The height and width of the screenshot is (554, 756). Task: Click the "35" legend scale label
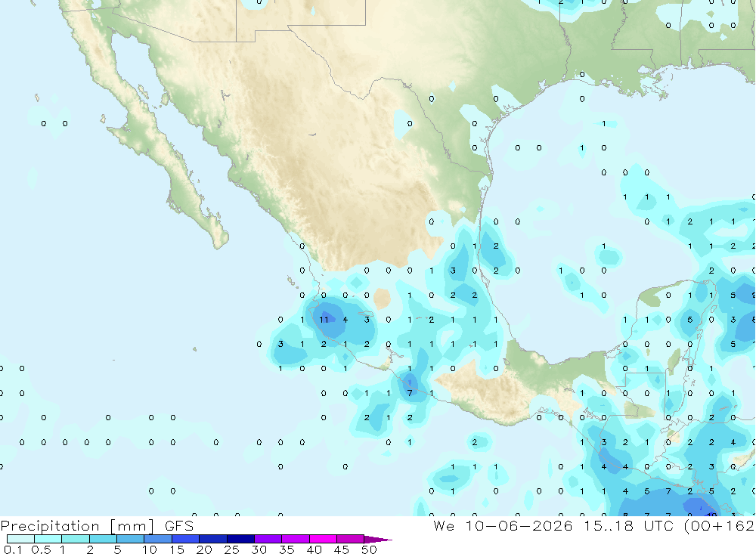coord(287,549)
